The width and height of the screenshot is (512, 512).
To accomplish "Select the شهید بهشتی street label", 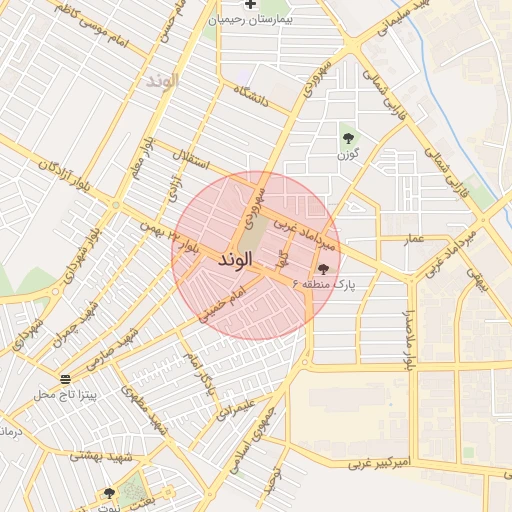I will tap(101, 457).
